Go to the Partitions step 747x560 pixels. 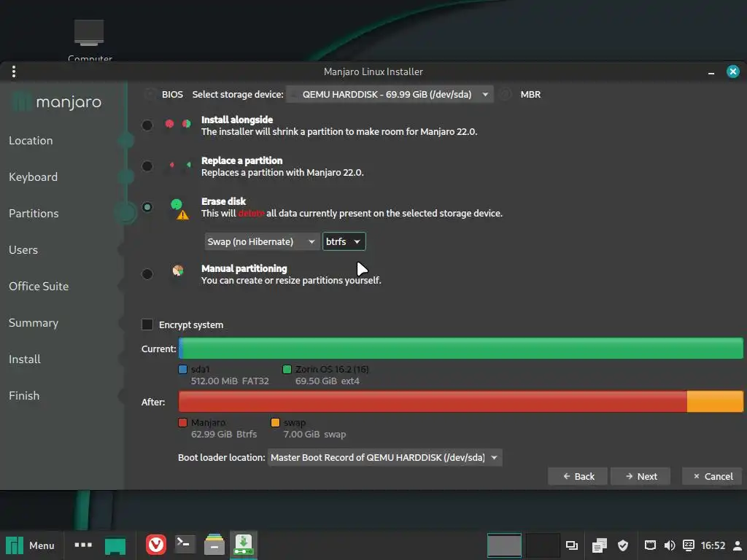click(x=34, y=214)
